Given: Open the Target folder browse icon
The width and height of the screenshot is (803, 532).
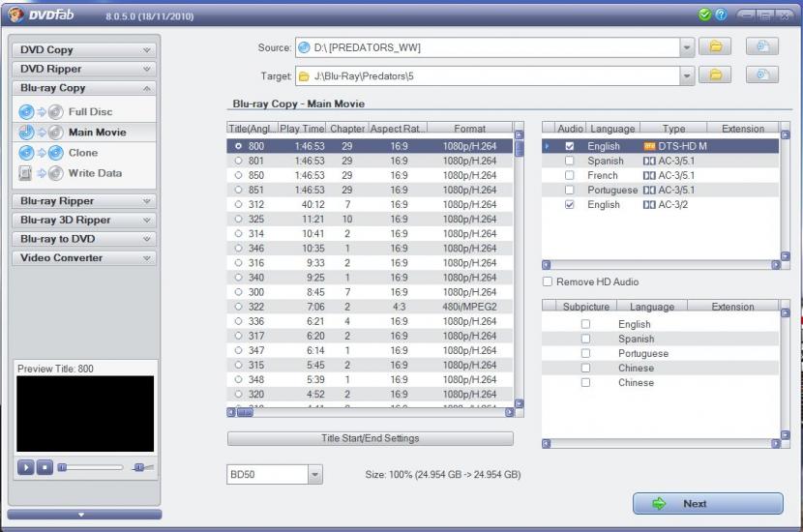Looking at the screenshot, I should 715,75.
